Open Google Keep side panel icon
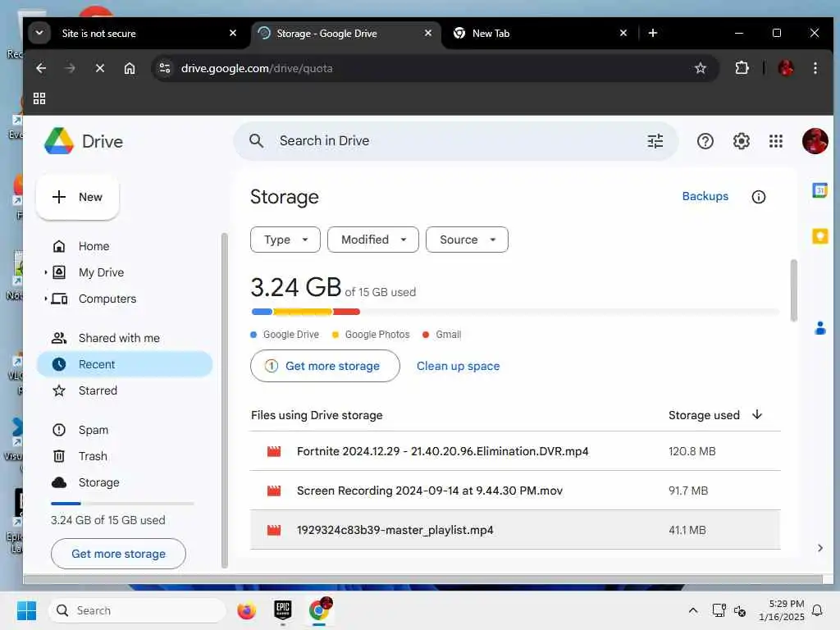This screenshot has width=840, height=630. [819, 236]
